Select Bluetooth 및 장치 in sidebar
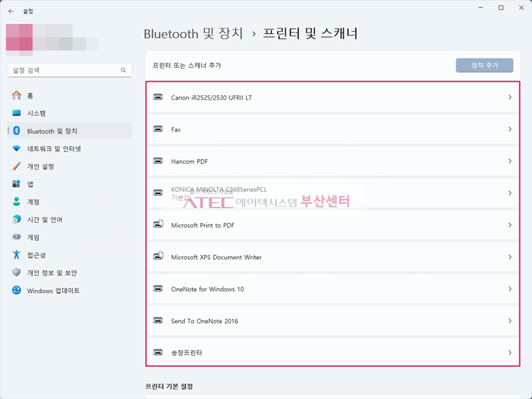The width and height of the screenshot is (532, 399). click(70, 130)
